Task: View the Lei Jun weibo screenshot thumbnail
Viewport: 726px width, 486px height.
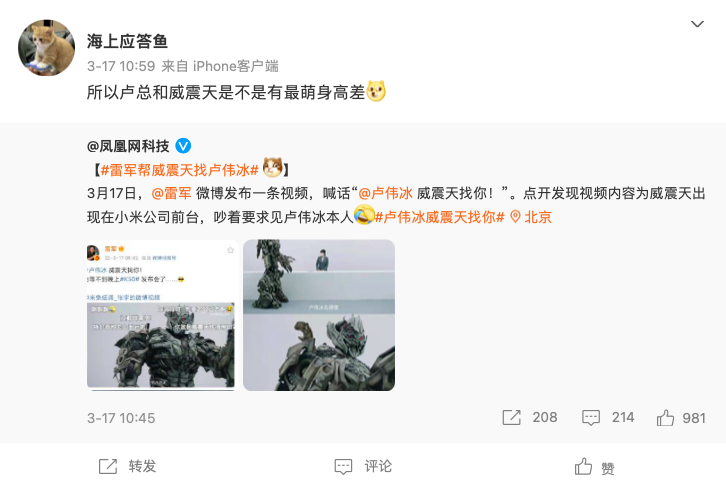Action: (162, 315)
